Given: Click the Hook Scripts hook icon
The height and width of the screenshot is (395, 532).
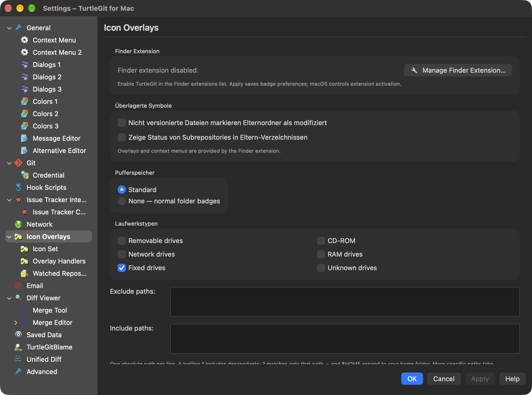Looking at the screenshot, I should (x=18, y=187).
